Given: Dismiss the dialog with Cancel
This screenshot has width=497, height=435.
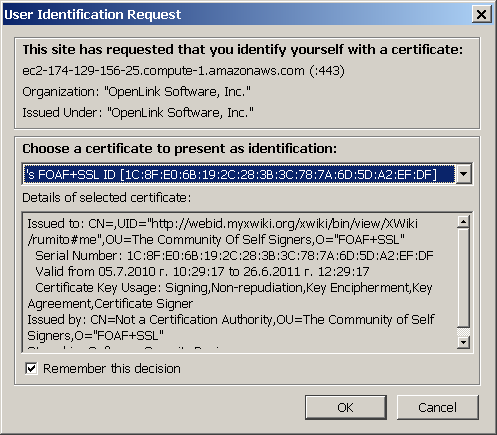Looking at the screenshot, I should [437, 407].
